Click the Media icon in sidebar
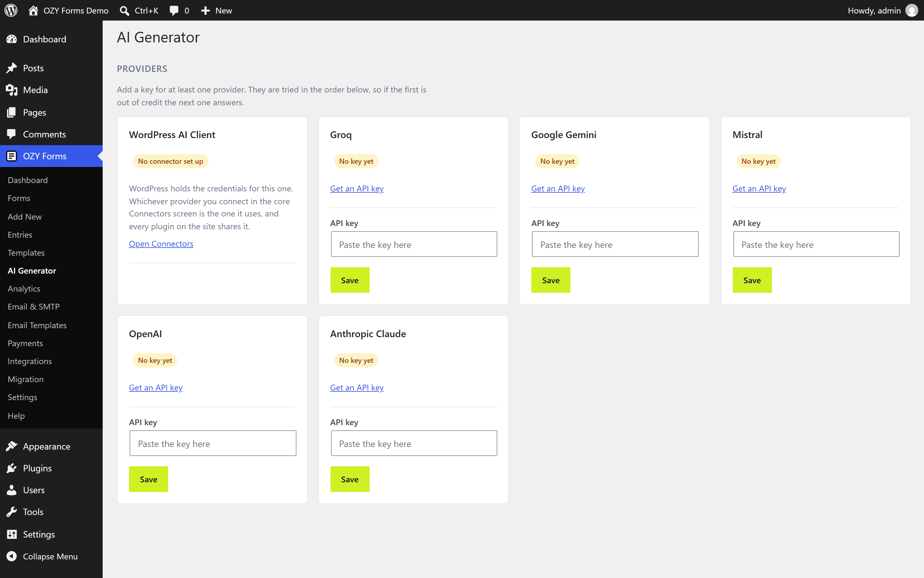This screenshot has height=578, width=924. click(x=12, y=90)
